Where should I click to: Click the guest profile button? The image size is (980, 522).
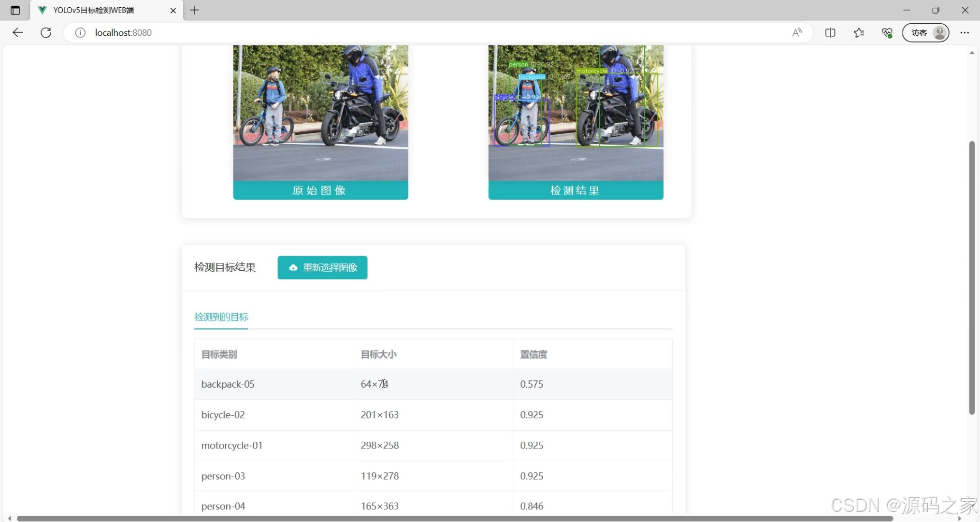[x=925, y=32]
